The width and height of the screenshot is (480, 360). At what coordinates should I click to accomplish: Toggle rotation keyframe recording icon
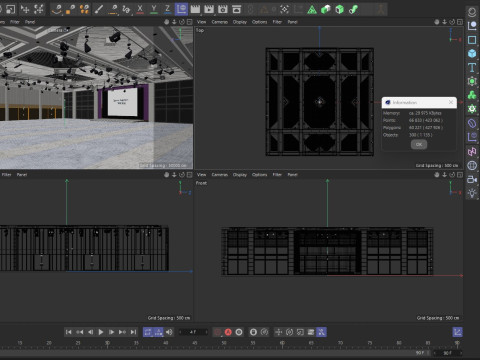click(x=289, y=332)
